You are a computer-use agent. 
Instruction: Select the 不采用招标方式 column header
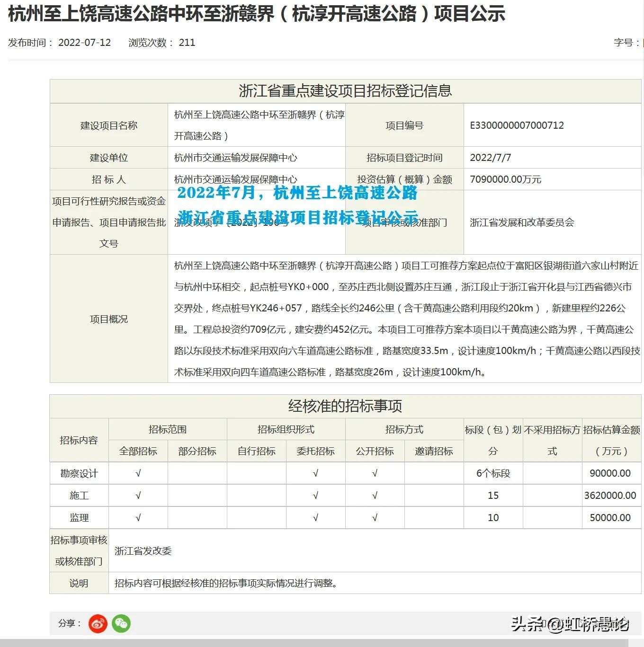pyautogui.click(x=552, y=440)
